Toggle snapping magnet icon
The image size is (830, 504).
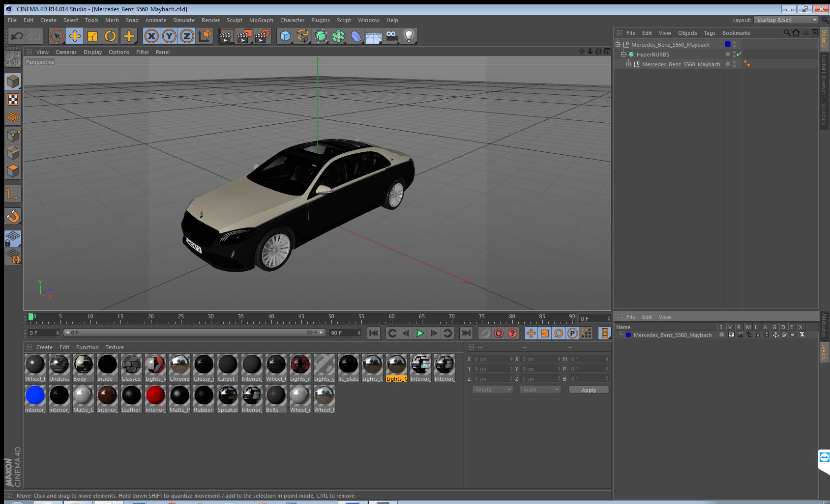13,216
